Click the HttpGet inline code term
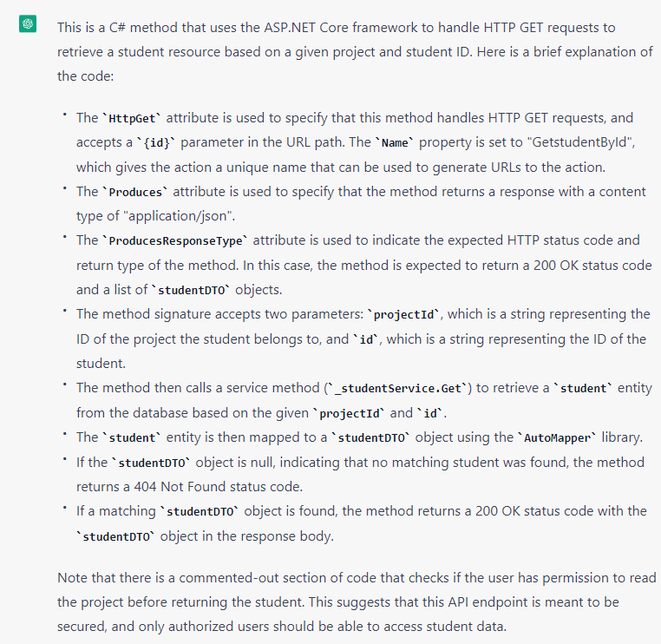The image size is (661, 644). [127, 118]
